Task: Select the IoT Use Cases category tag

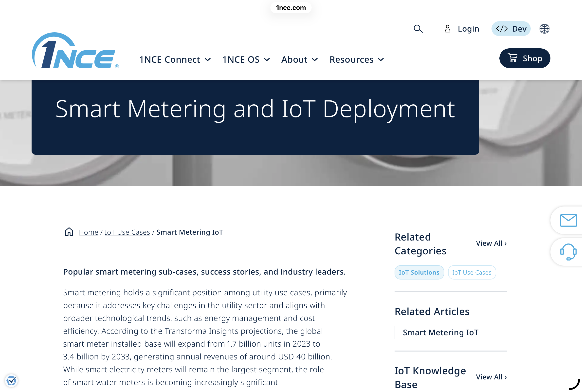Action: 472,272
